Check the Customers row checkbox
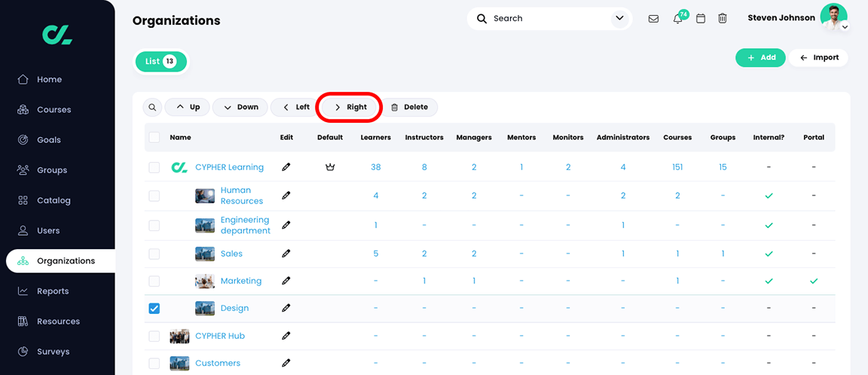 pos(154,363)
